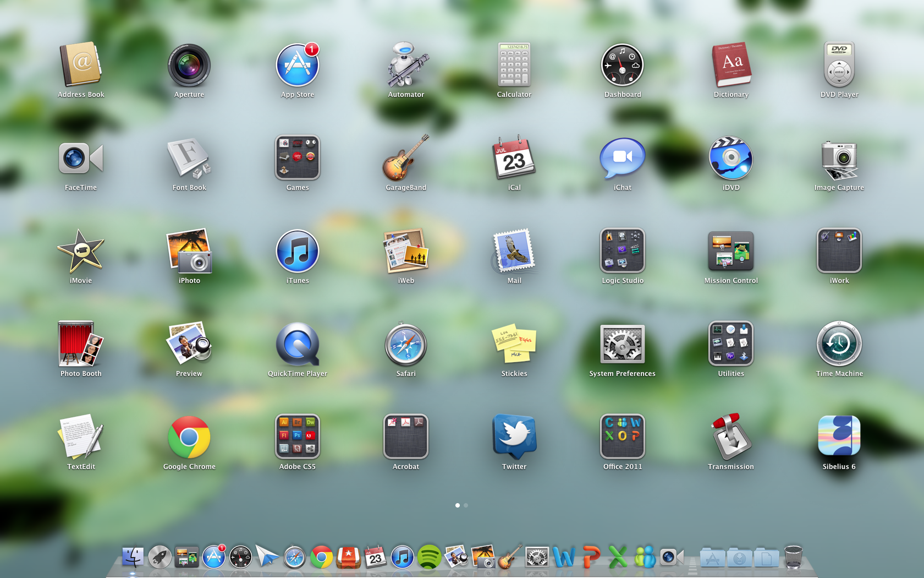
Task: Open System Preferences gear in the Dock
Action: point(537,558)
